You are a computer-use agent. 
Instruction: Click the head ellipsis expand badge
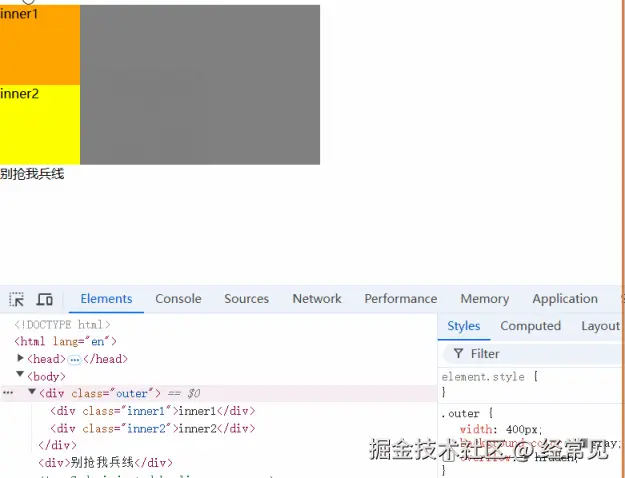tap(74, 360)
